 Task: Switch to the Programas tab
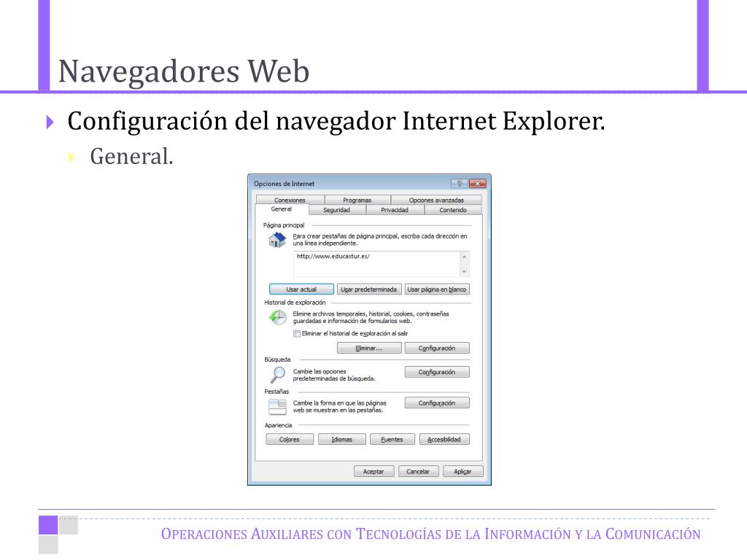tap(357, 200)
